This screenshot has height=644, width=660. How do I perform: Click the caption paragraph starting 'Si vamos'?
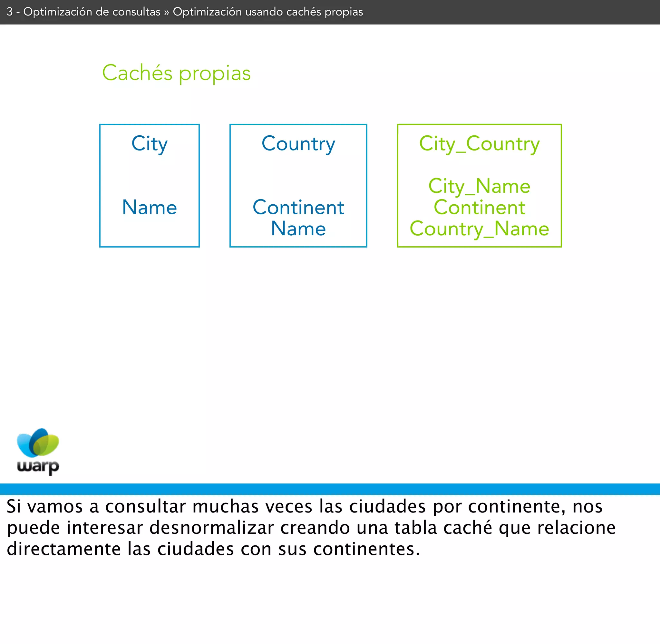[x=311, y=528]
